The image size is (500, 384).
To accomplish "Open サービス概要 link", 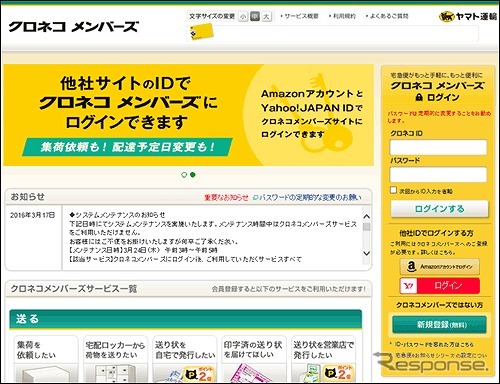I will pyautogui.click(x=300, y=16).
